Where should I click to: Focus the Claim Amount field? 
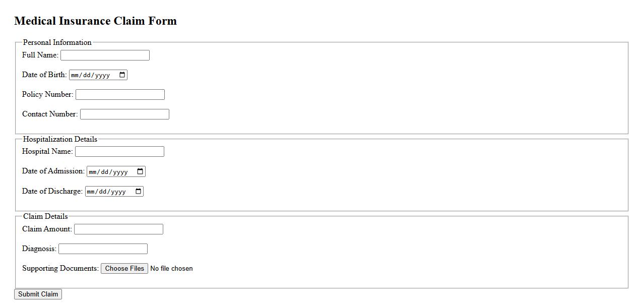point(118,229)
